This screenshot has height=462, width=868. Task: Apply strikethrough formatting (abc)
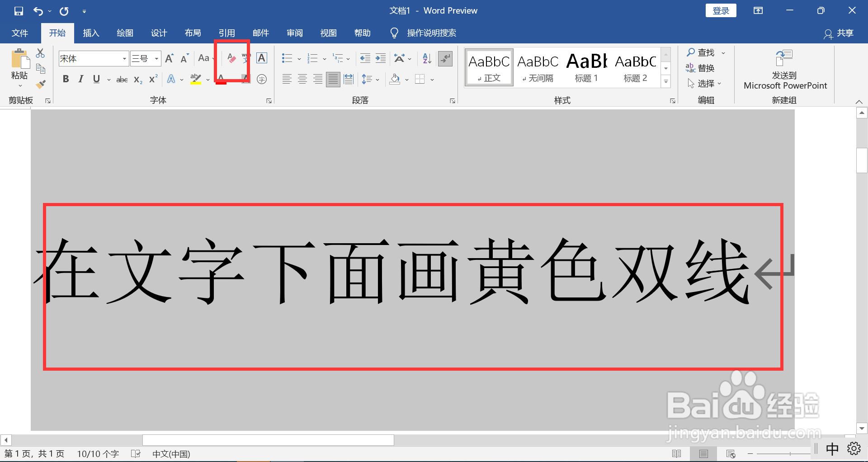click(122, 80)
